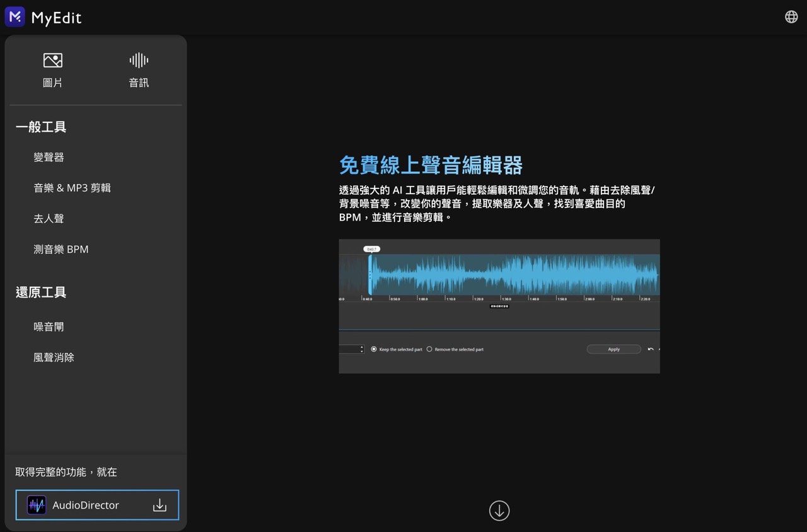This screenshot has width=807, height=532.
Task: Click the undo arrow in the editor preview
Action: click(x=650, y=349)
